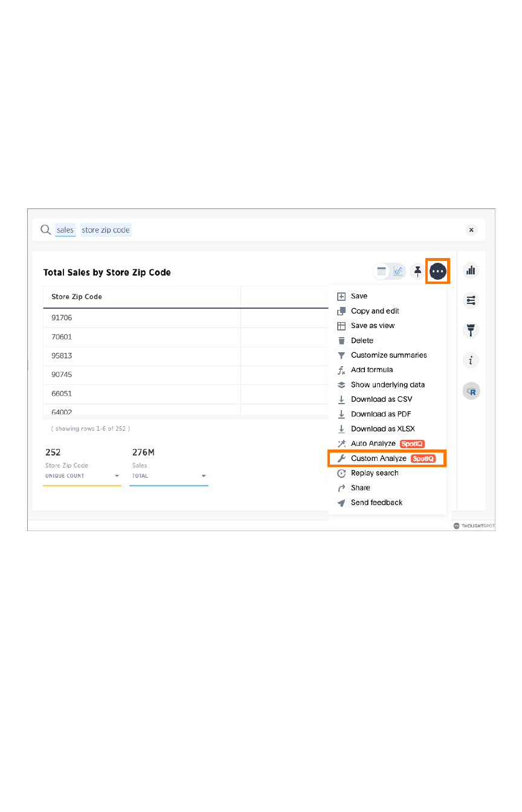Switch to chart view toggle
Image resolution: width=522 pixels, height=812 pixels.
(x=398, y=271)
